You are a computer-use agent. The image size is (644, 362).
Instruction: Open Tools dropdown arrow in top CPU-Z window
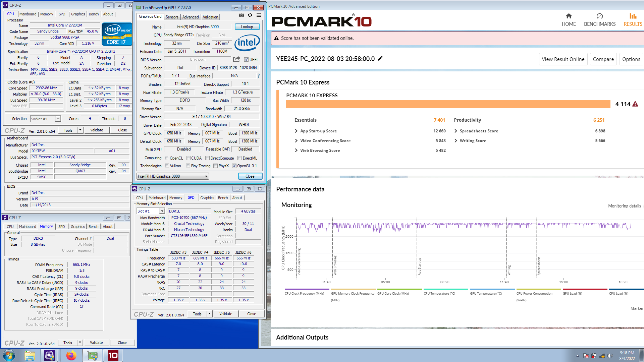click(80, 130)
